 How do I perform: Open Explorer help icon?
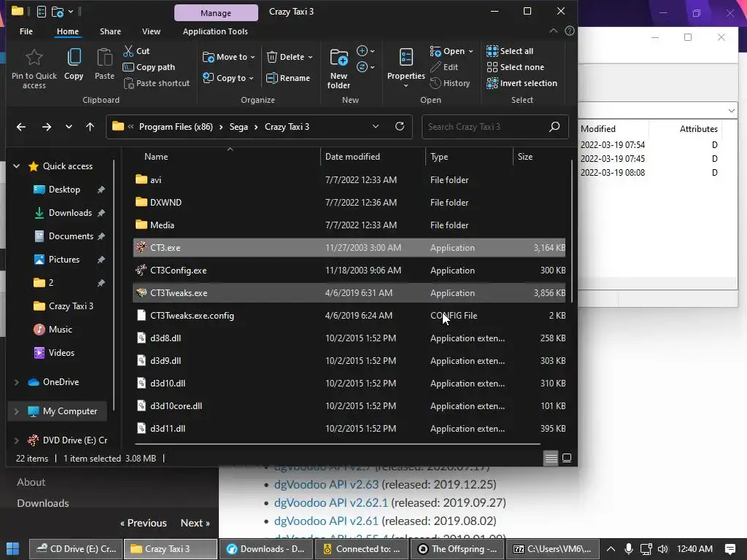569,31
